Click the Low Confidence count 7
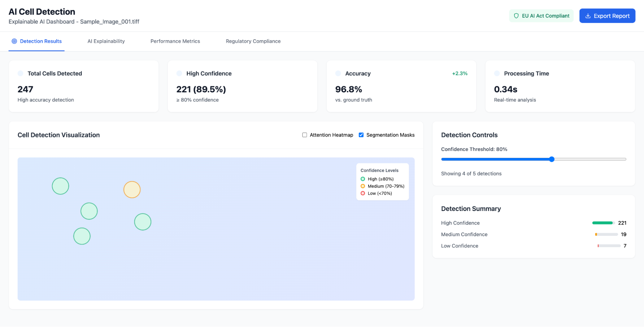The height and width of the screenshot is (327, 644). coord(625,246)
